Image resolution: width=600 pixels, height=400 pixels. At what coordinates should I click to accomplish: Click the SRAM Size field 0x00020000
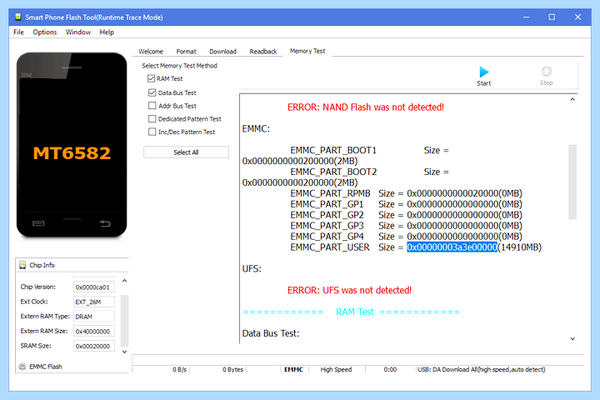point(94,346)
